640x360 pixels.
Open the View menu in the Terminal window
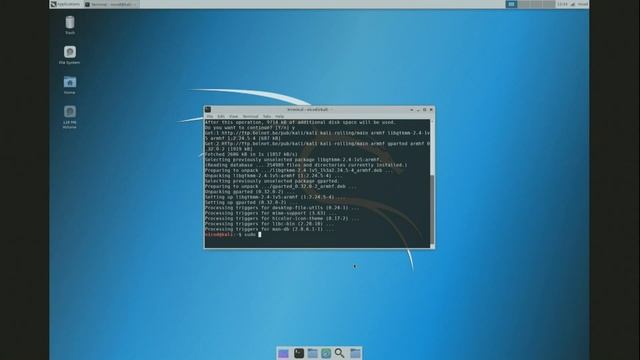coord(233,116)
